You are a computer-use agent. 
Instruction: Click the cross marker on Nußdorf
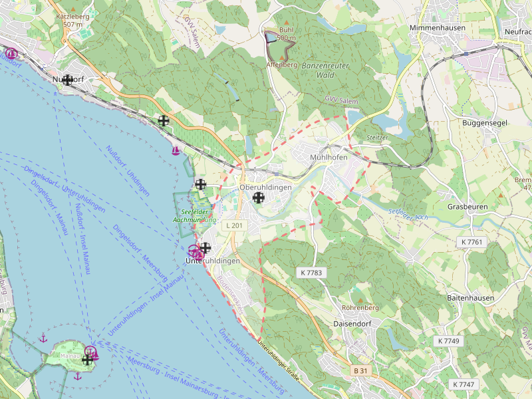[x=67, y=80]
